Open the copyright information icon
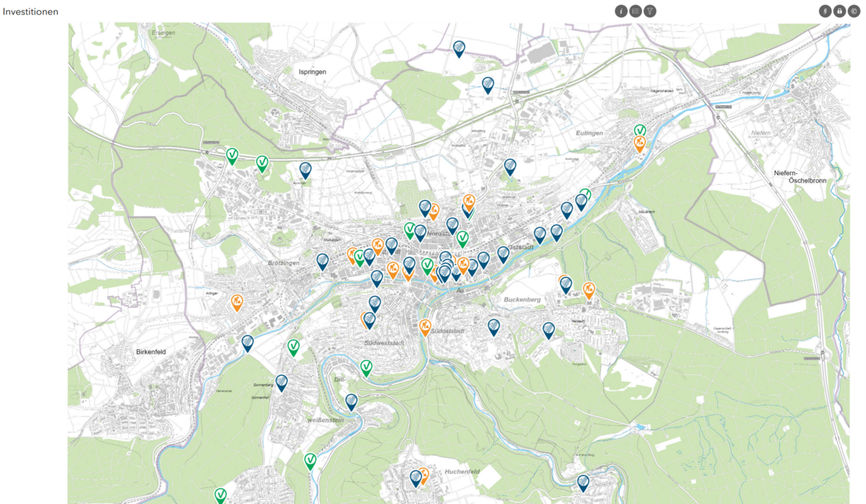This screenshot has height=504, width=866. tap(853, 11)
